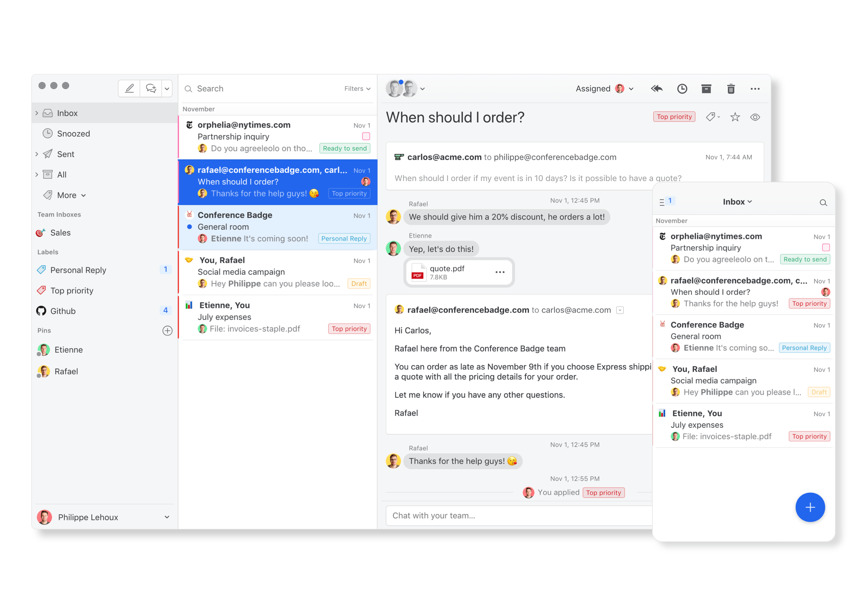867x616 pixels.
Task: Click the red Top priority header tag
Action: [674, 117]
